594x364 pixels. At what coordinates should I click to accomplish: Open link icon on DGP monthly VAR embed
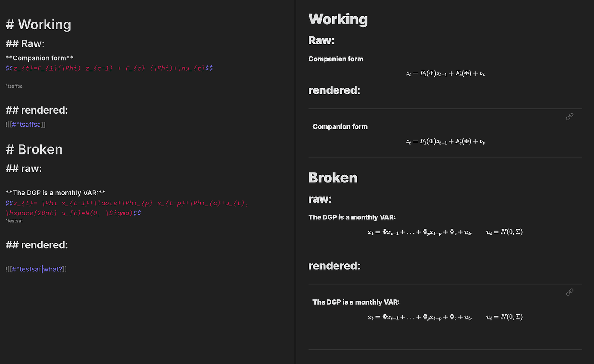569,292
